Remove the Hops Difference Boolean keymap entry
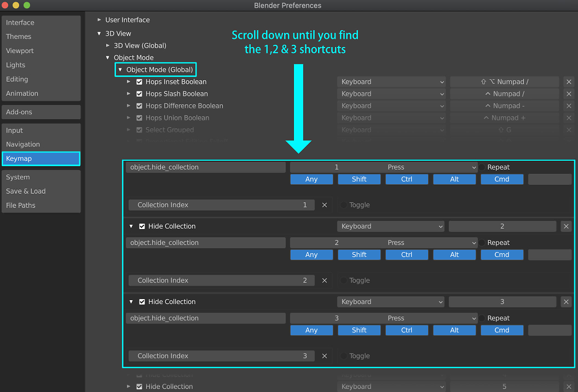 (569, 106)
